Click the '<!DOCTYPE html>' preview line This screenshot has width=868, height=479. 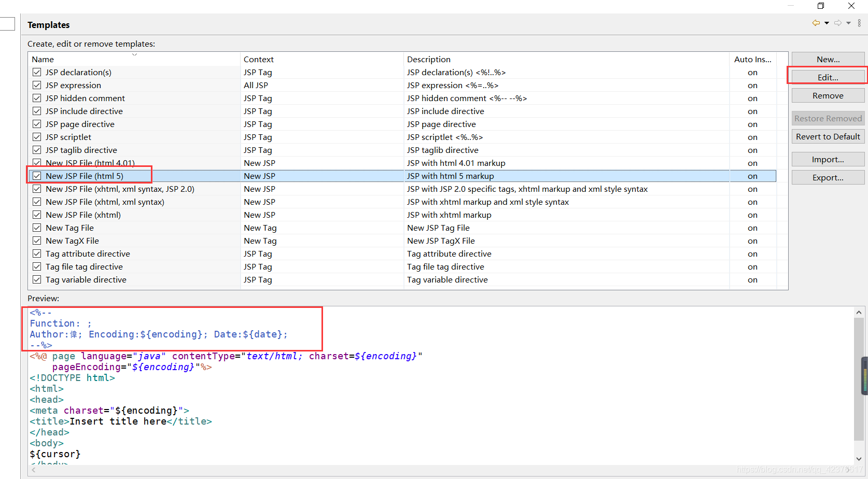pyautogui.click(x=72, y=378)
